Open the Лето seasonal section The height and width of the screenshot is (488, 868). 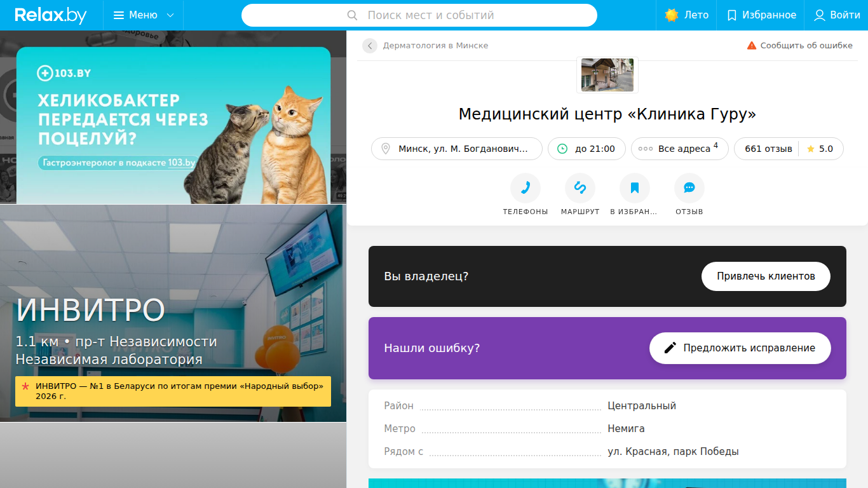click(686, 15)
